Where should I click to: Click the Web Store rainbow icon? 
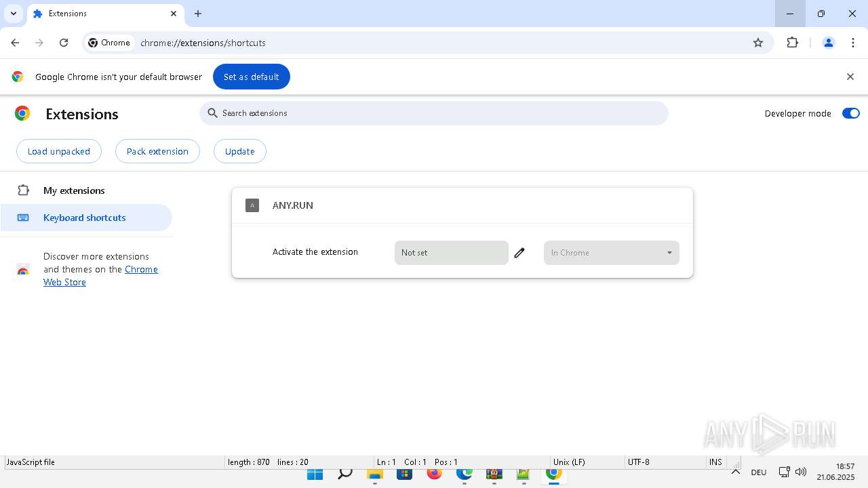23,270
